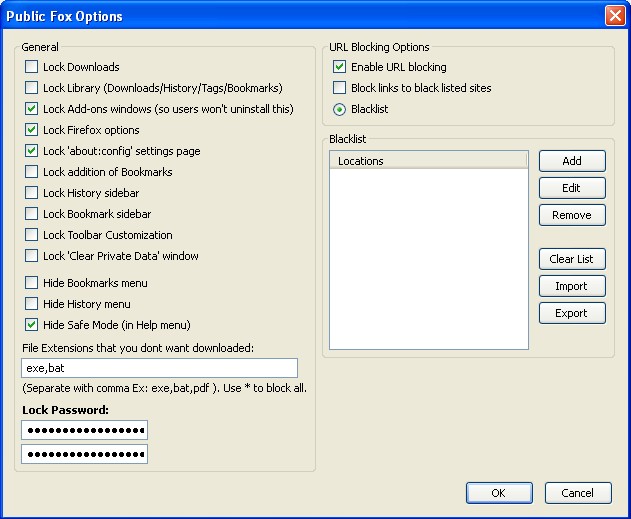The image size is (631, 519).
Task: Check Lock History sidebar
Action: click(31, 192)
